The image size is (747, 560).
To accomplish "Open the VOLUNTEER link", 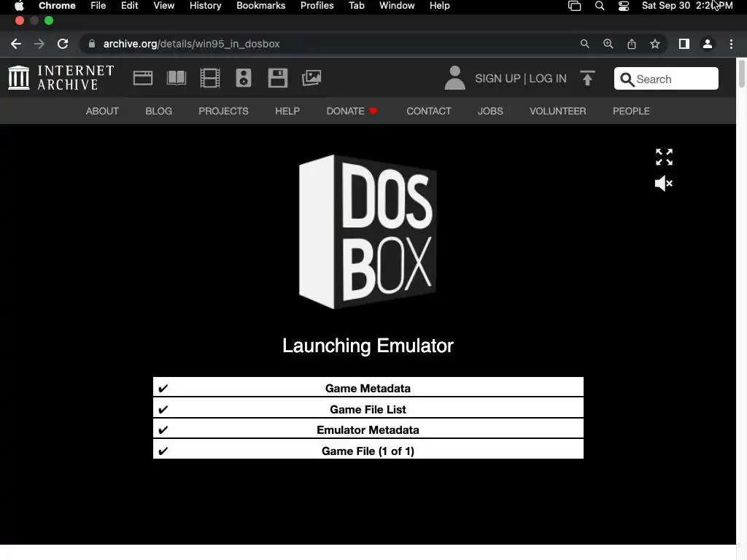I will tap(558, 111).
